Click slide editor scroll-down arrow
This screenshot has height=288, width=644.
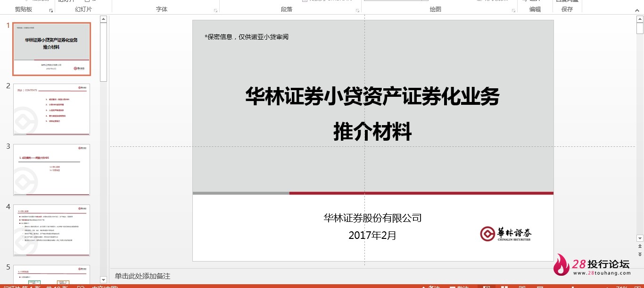(x=640, y=238)
